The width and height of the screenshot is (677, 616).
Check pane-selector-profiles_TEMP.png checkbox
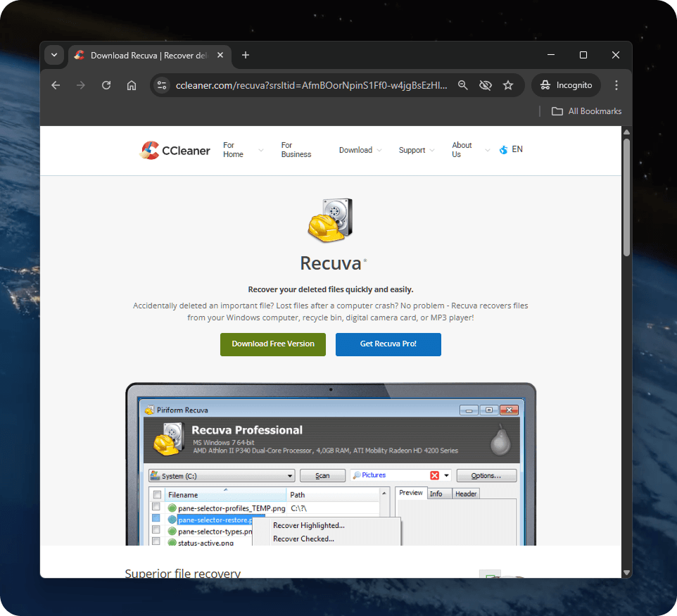click(156, 506)
